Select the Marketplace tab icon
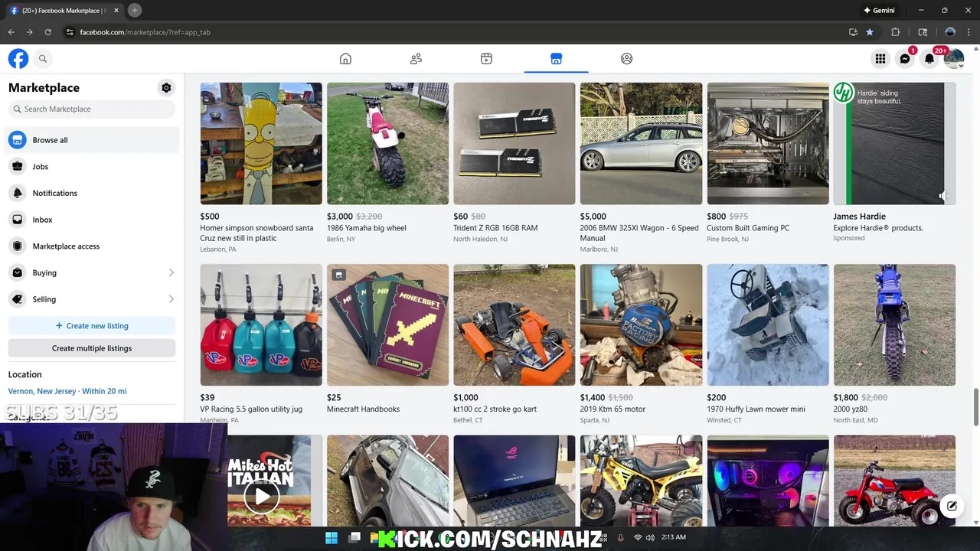The width and height of the screenshot is (980, 551). tap(557, 58)
